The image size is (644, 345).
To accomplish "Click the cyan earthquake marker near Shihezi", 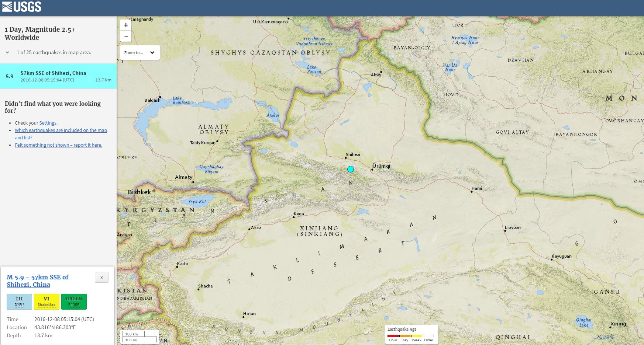I will click(x=351, y=169).
